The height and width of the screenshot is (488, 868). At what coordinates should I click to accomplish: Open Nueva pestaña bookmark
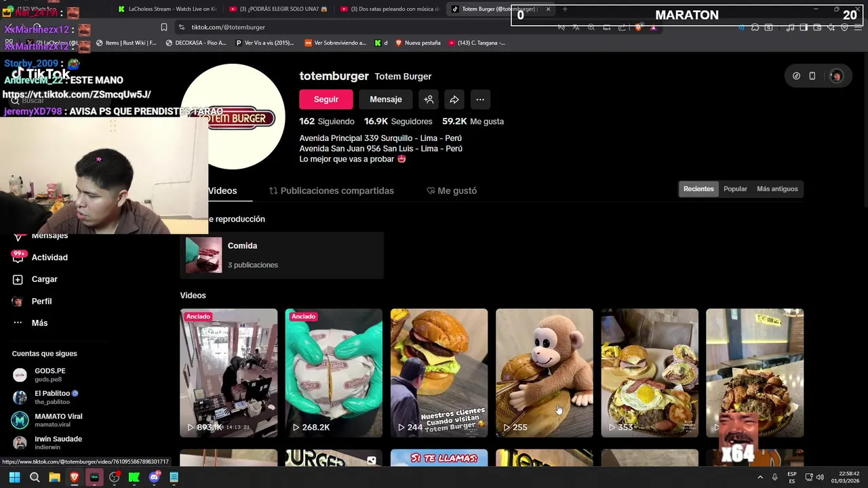point(417,43)
